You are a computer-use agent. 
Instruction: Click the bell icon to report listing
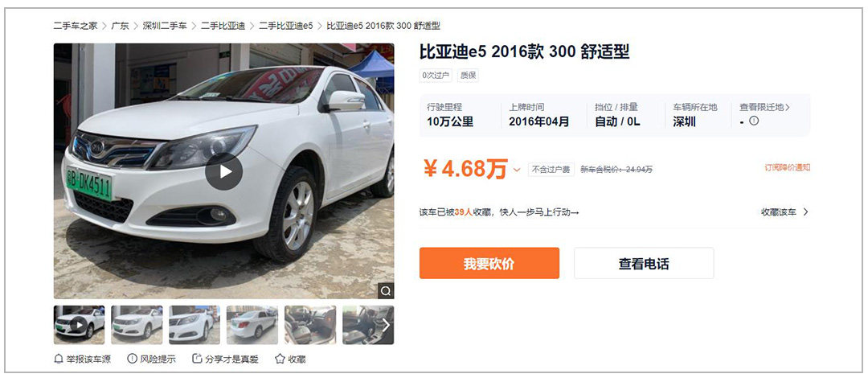click(x=58, y=359)
